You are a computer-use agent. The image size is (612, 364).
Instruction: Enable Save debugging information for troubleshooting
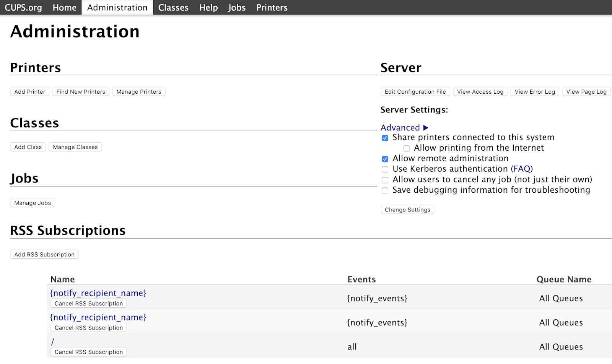click(x=385, y=190)
